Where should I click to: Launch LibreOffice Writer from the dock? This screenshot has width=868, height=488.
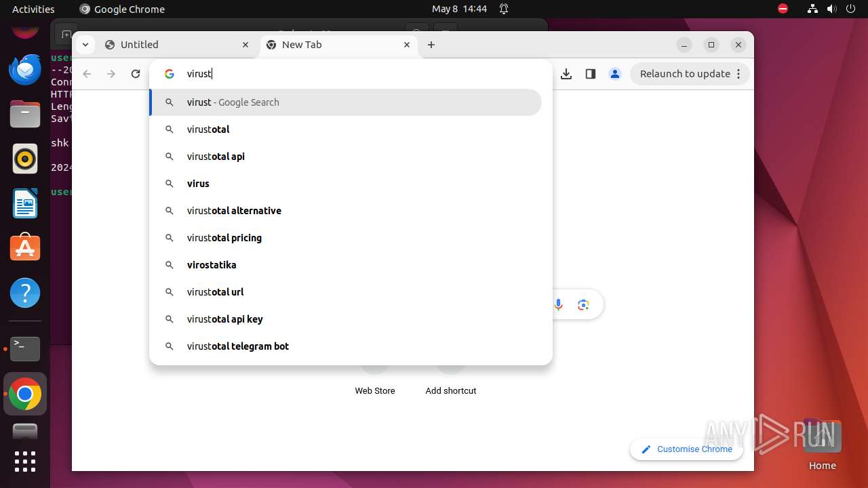[x=25, y=203]
